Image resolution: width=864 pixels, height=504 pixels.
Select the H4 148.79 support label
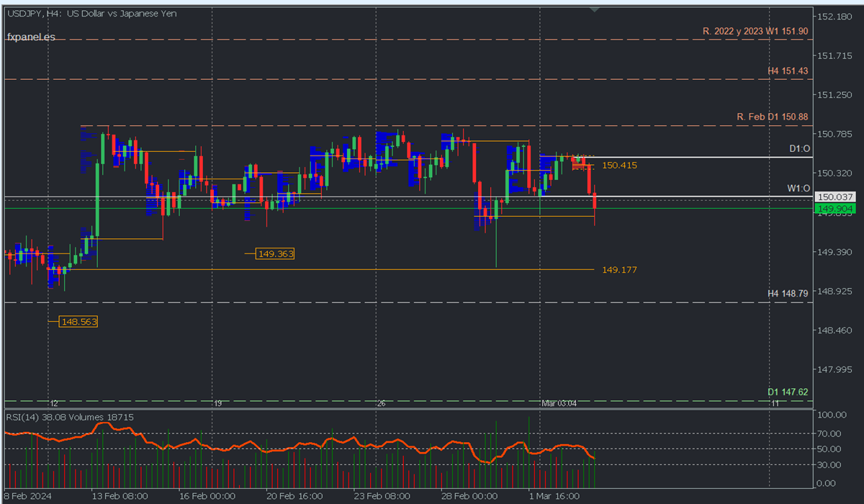[788, 294]
